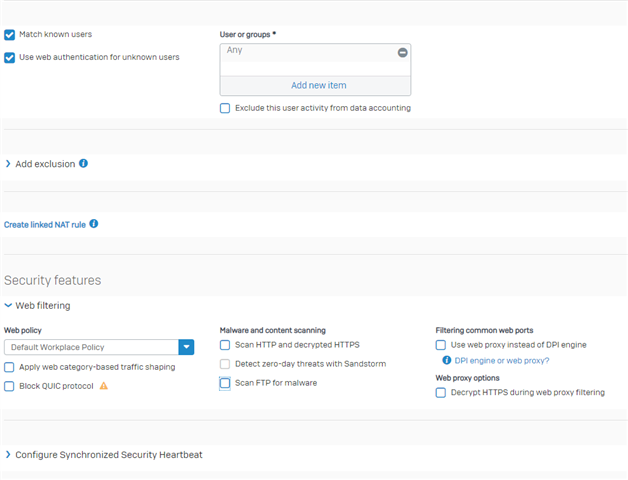This screenshot has height=480, width=628.
Task: Open the Web policy dropdown arrow
Action: pos(186,347)
